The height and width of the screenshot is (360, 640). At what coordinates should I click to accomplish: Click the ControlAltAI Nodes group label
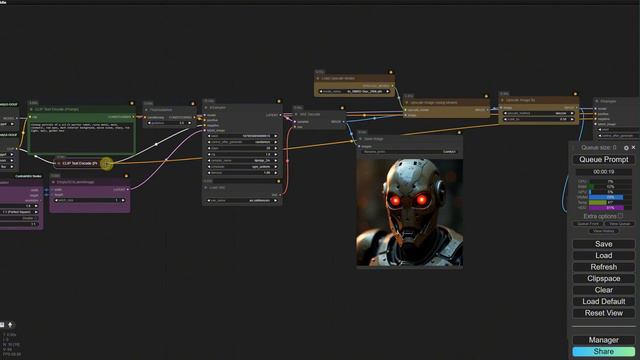[x=28, y=176]
